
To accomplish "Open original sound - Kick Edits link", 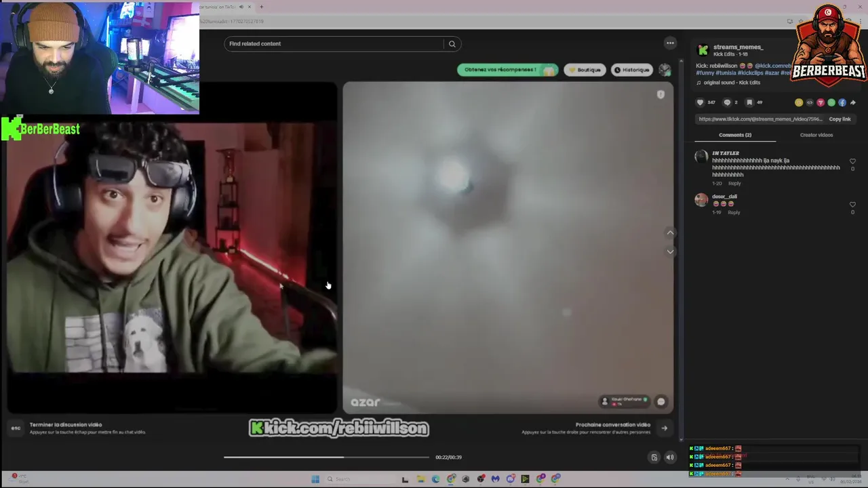I will point(732,83).
